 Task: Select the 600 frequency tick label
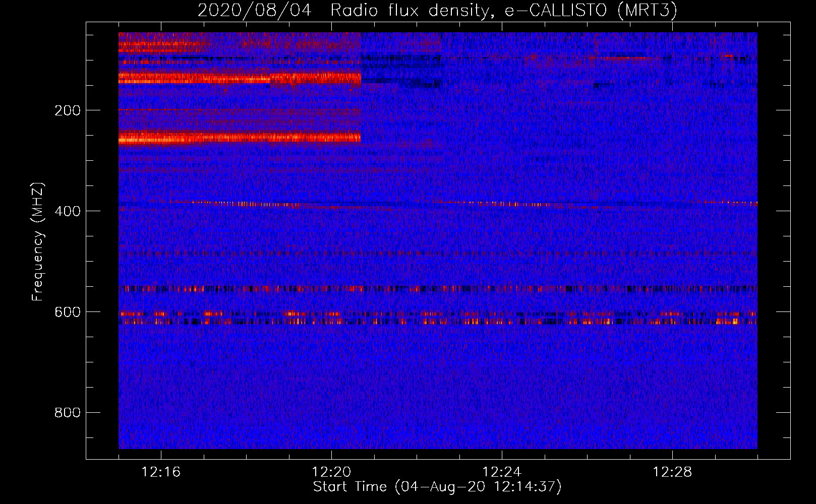point(68,312)
